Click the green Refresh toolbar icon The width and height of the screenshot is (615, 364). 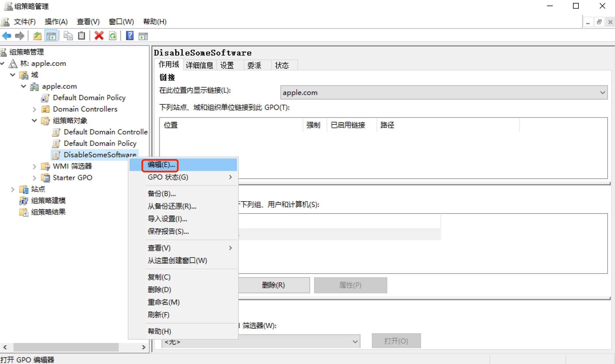pos(113,36)
